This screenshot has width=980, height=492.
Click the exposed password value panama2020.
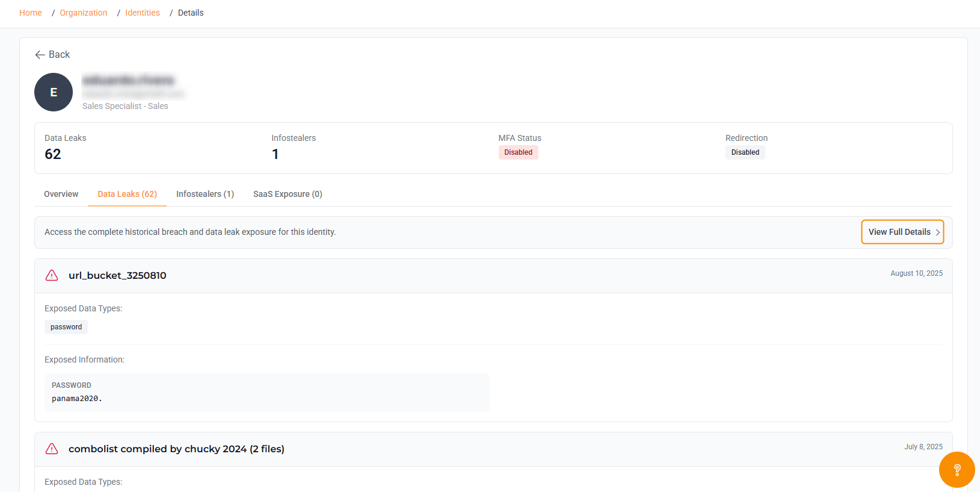(x=77, y=399)
